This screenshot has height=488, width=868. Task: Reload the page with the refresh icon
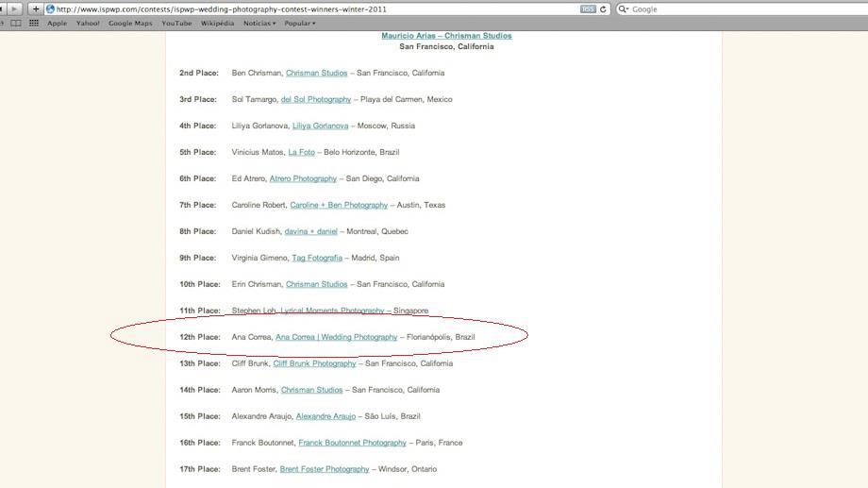[x=603, y=8]
